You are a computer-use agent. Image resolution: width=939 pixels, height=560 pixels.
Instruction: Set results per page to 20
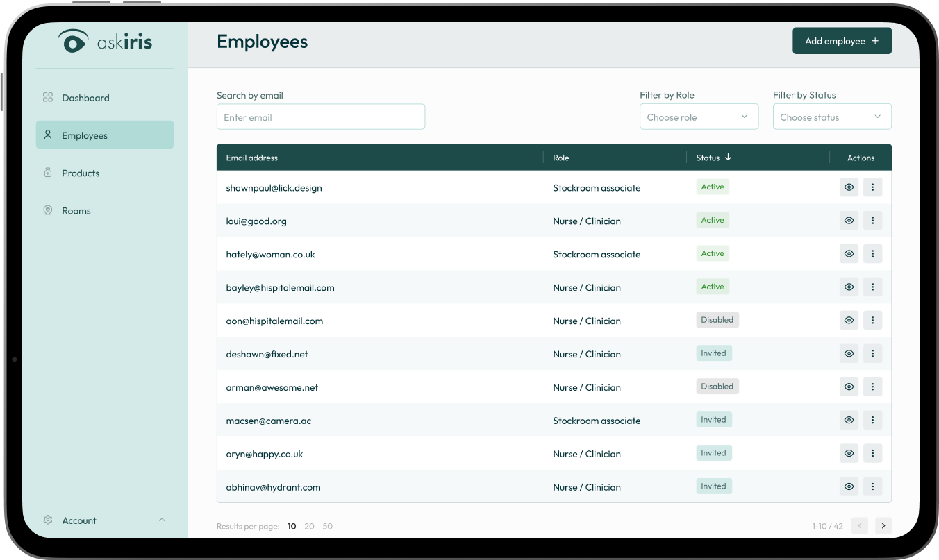[x=309, y=526]
